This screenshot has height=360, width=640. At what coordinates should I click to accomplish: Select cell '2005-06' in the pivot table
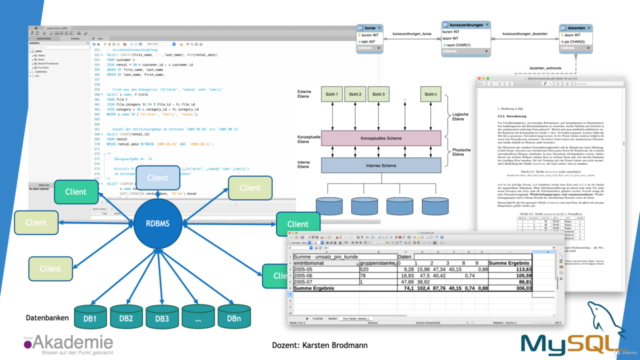click(x=326, y=276)
